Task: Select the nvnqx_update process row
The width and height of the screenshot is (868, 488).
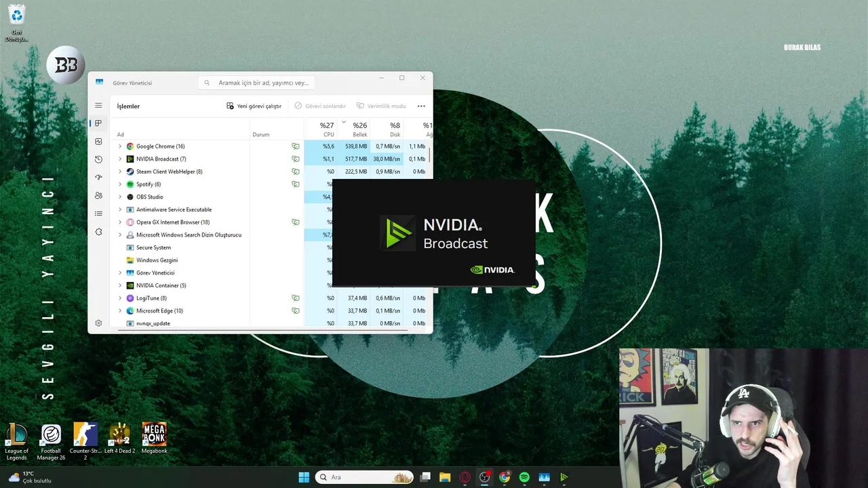Action: (271, 324)
